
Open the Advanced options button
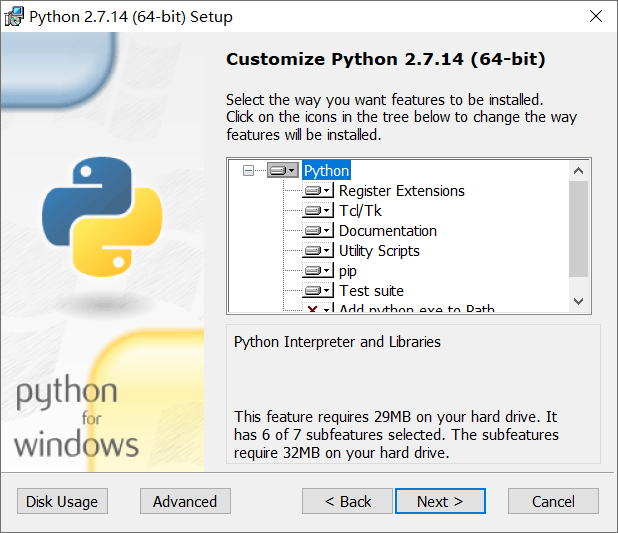pyautogui.click(x=185, y=501)
